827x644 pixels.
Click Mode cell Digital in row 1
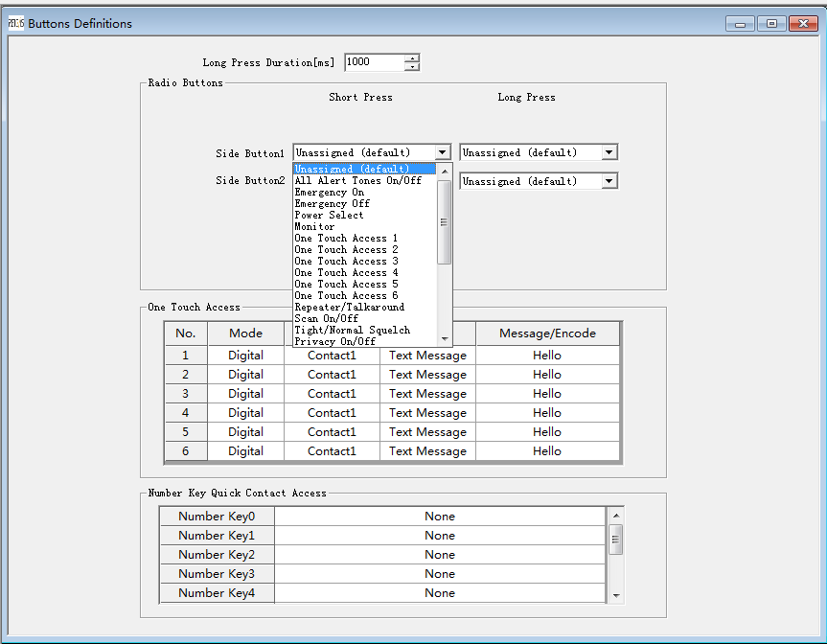[x=245, y=356]
